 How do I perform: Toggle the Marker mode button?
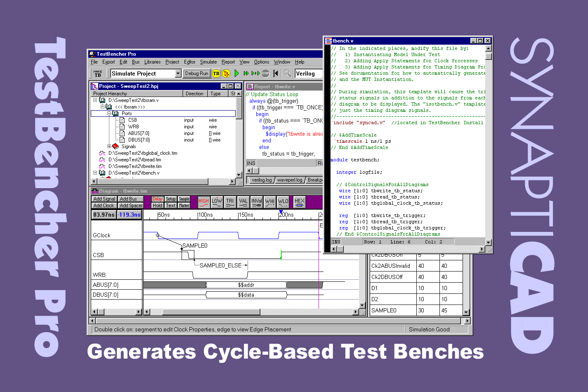[x=184, y=205]
